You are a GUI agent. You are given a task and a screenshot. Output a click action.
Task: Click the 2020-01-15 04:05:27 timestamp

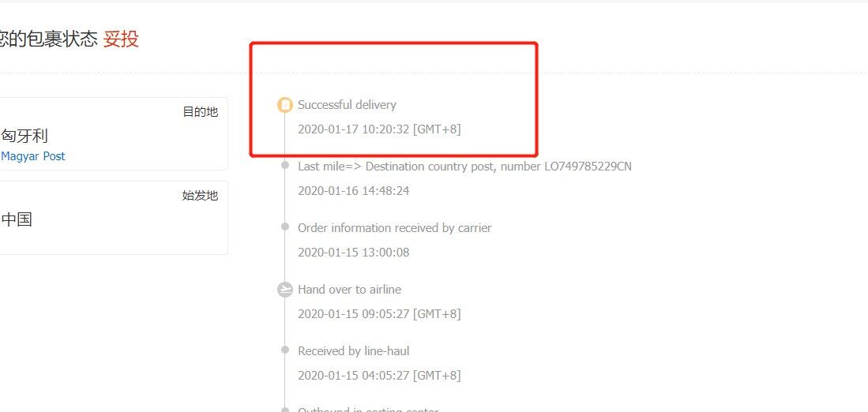379,376
